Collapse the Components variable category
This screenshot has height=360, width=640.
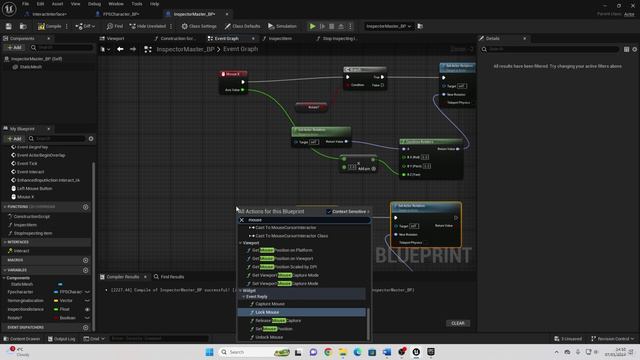point(4,278)
